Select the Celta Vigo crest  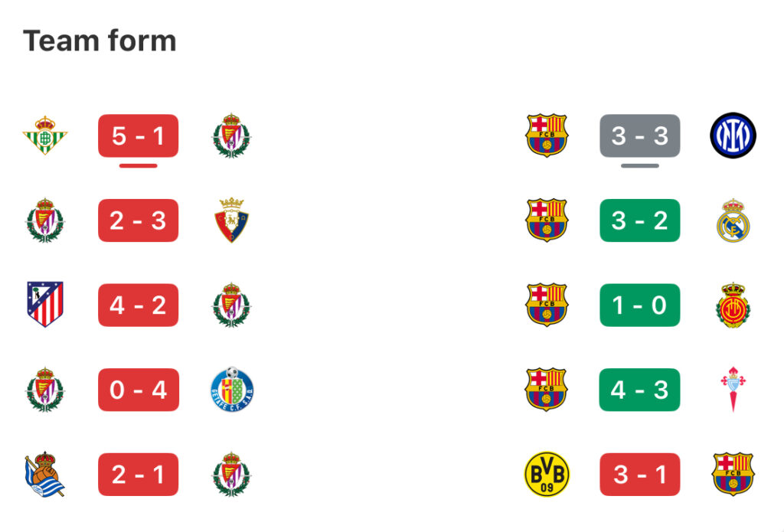pos(733,390)
